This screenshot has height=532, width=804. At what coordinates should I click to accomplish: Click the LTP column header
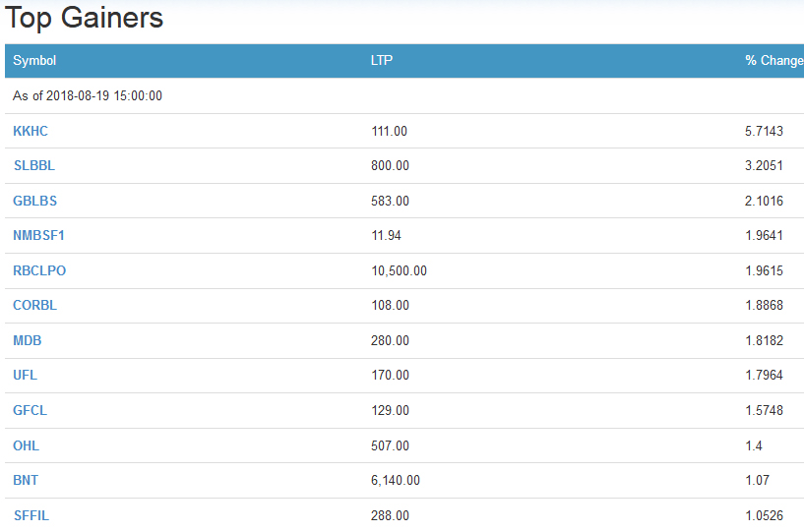[382, 61]
